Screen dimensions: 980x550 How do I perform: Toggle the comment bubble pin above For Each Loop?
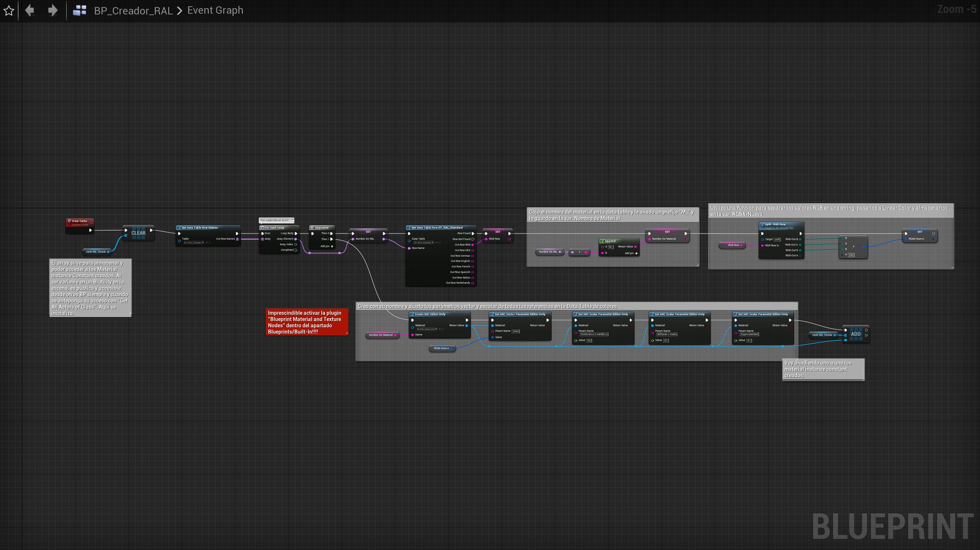pyautogui.click(x=292, y=219)
